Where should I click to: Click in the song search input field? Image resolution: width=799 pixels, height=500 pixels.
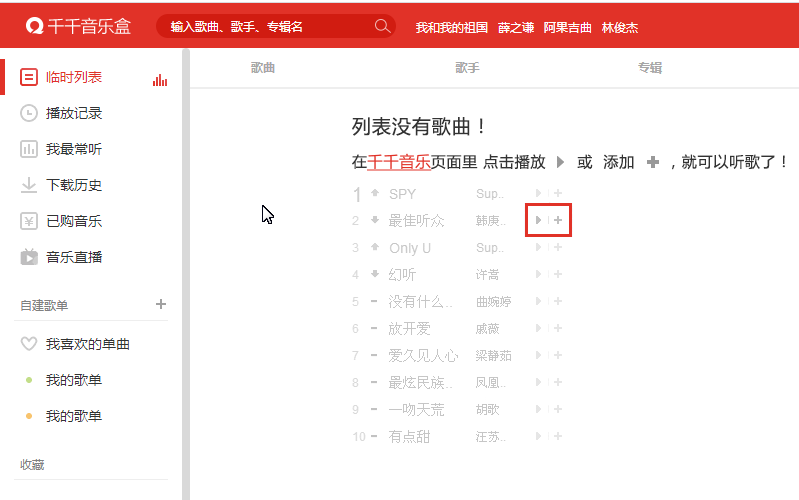coord(265,26)
